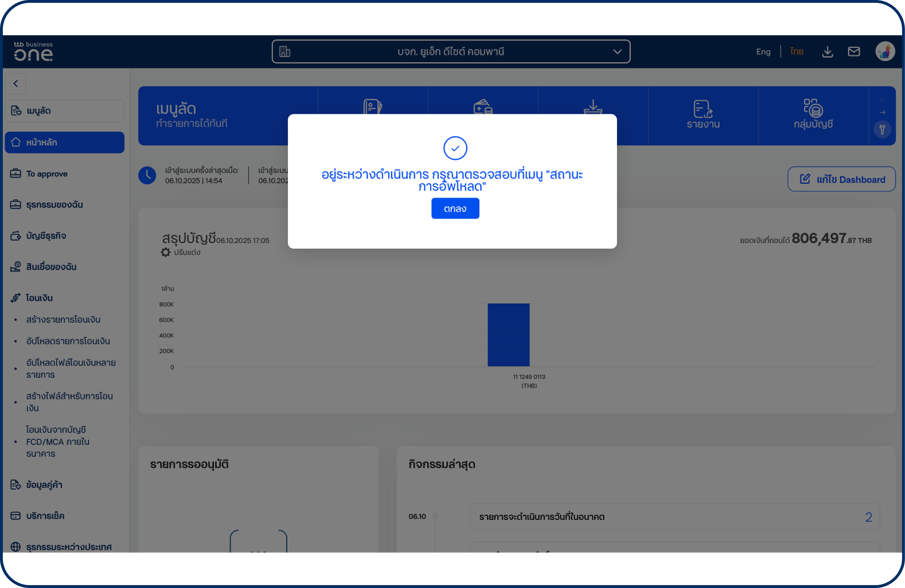Switch language to ไทย
905x588 pixels.
coord(796,52)
